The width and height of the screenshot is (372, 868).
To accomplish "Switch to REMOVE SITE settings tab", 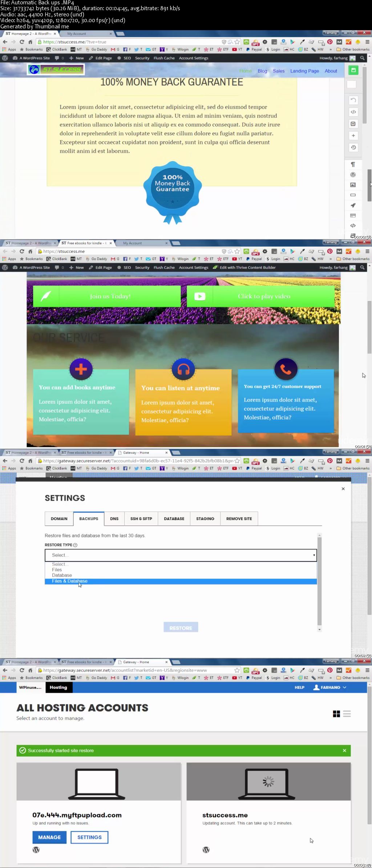I will point(239,519).
